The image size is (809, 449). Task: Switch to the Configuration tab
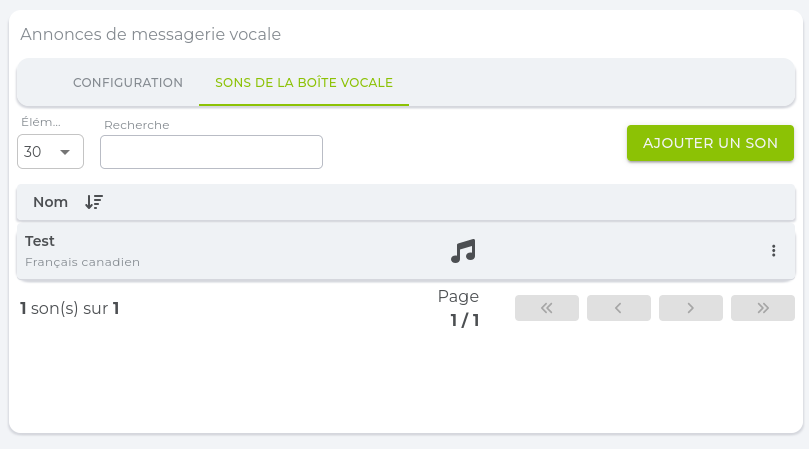pos(128,83)
